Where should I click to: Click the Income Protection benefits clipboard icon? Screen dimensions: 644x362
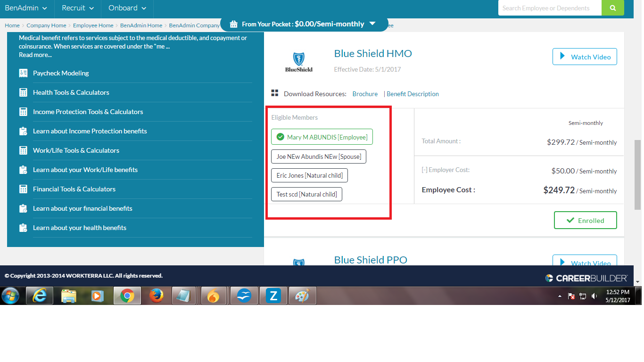coord(23,131)
